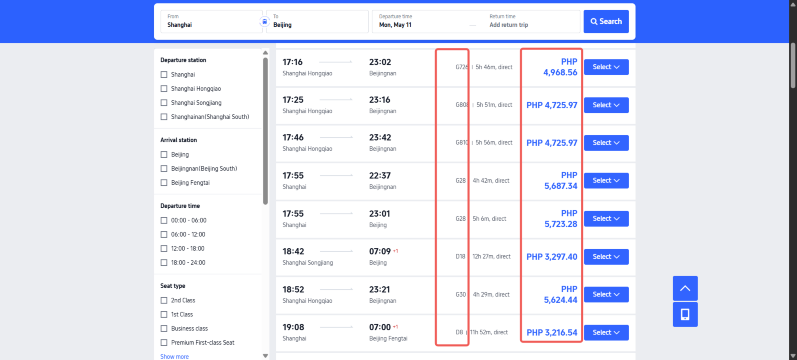Filter departure time 06:00 - 12:00

click(164, 234)
